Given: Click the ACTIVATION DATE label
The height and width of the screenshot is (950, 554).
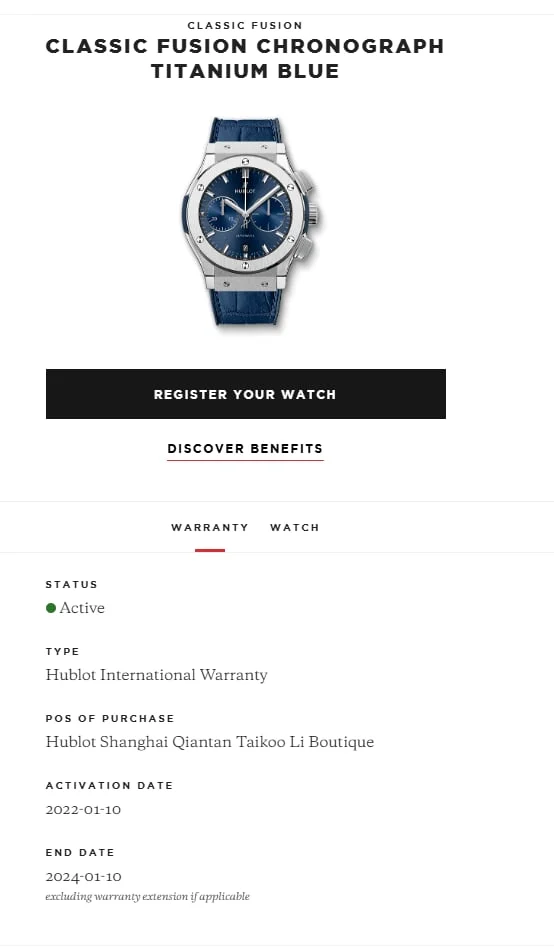Looking at the screenshot, I should [x=110, y=786].
